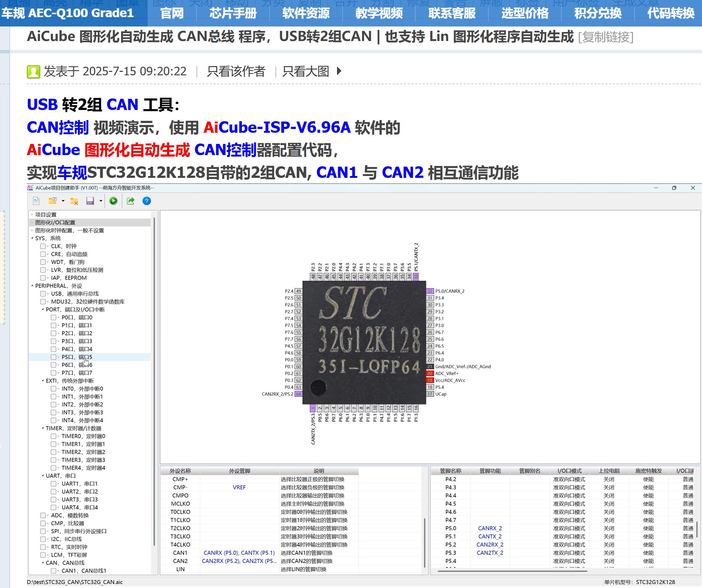Click the green export arrow icon

[130, 201]
